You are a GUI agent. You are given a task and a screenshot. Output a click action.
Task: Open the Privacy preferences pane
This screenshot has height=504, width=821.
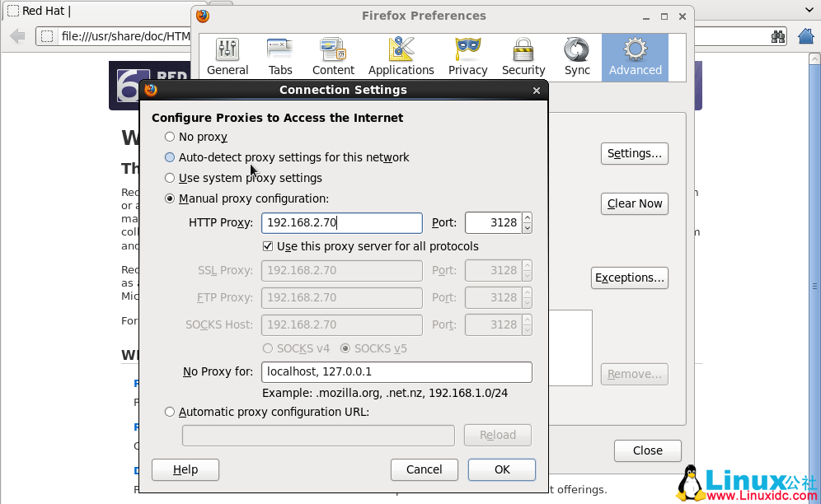467,57
